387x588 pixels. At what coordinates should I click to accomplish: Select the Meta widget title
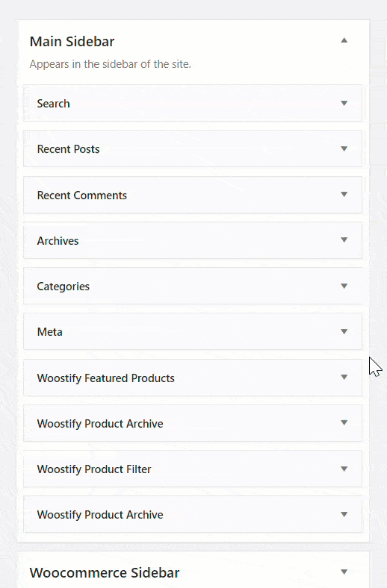[x=49, y=332]
